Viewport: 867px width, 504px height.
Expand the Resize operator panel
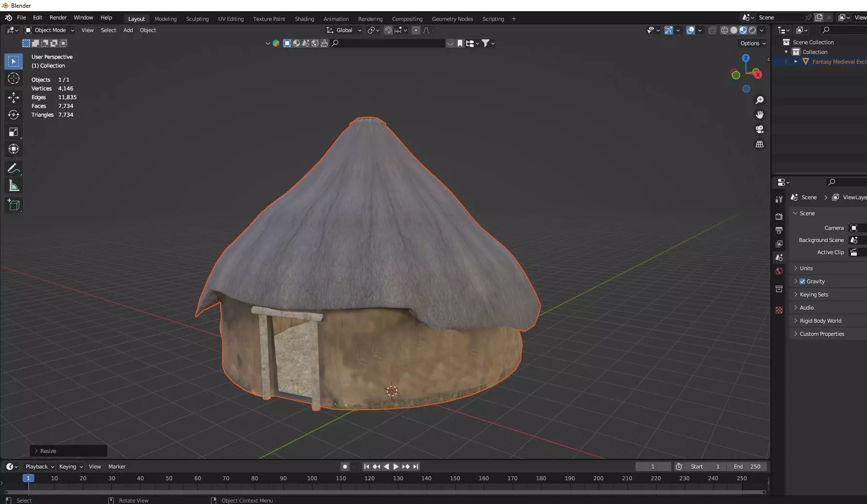point(69,451)
